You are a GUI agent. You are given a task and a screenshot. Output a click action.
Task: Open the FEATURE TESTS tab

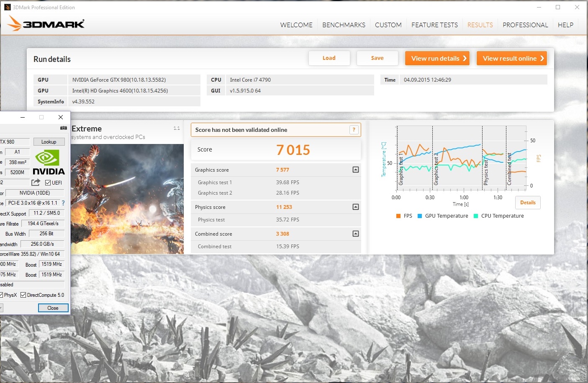[434, 25]
